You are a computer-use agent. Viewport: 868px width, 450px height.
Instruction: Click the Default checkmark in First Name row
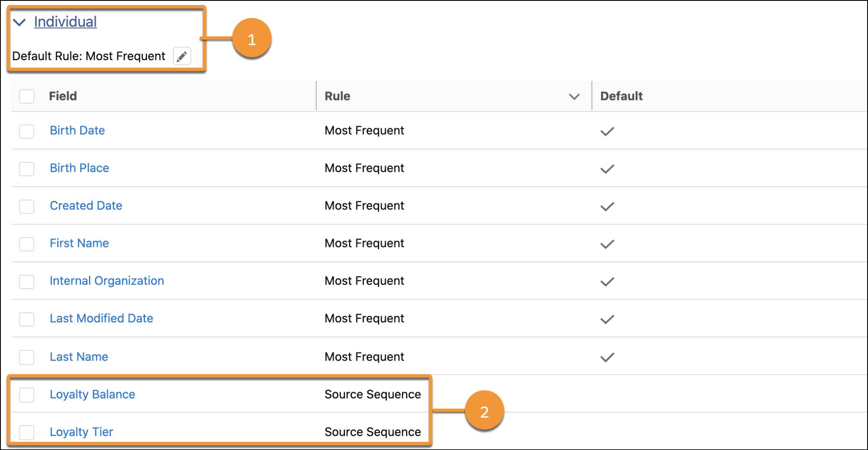pos(607,244)
